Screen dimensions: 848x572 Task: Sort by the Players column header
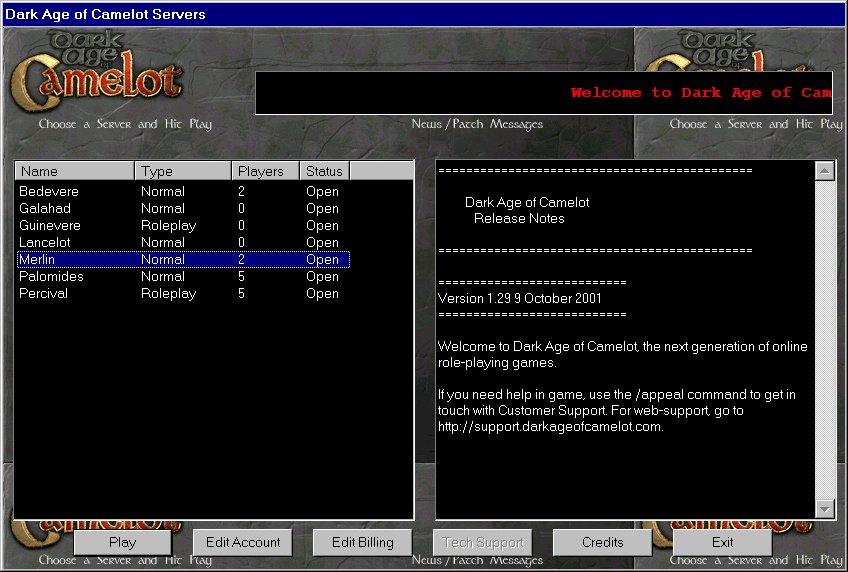[x=265, y=171]
